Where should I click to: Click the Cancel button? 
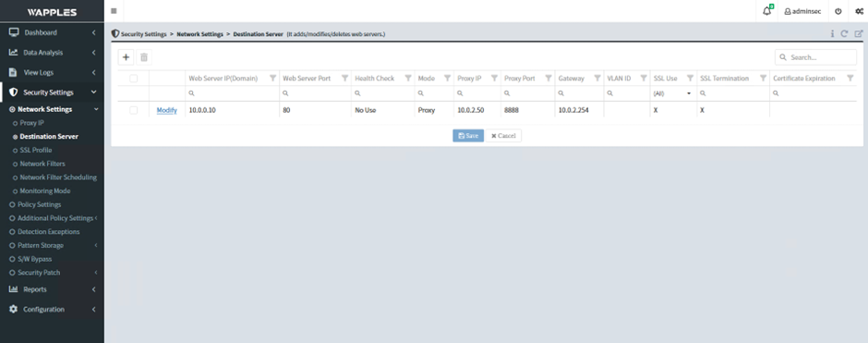click(503, 136)
